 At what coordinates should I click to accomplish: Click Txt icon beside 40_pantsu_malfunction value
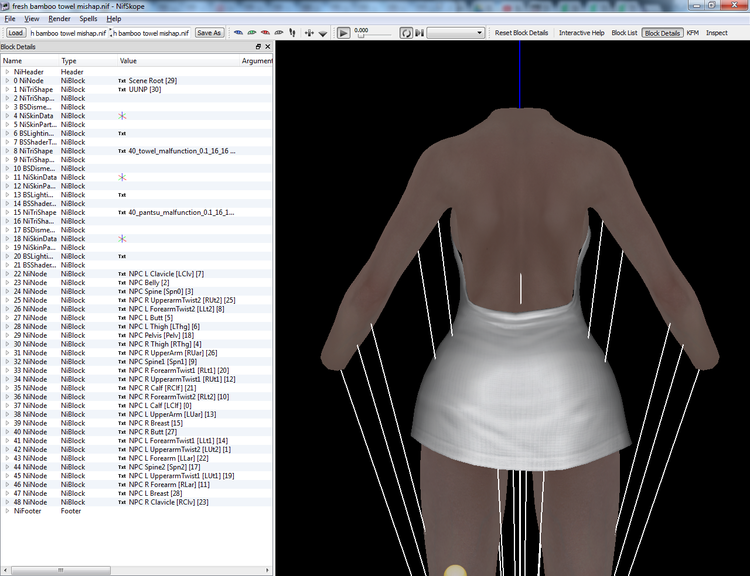click(122, 212)
